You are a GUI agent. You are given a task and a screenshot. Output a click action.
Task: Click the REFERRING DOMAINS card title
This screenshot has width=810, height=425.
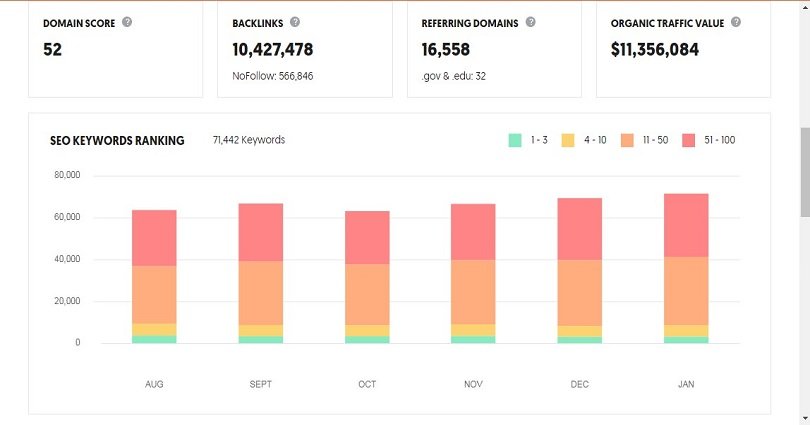(x=470, y=23)
